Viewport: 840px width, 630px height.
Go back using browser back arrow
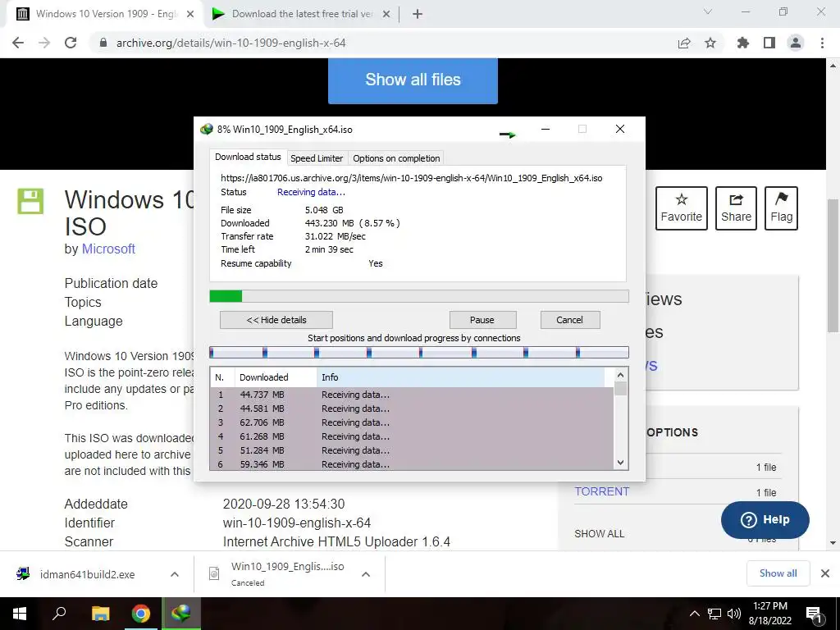18,43
